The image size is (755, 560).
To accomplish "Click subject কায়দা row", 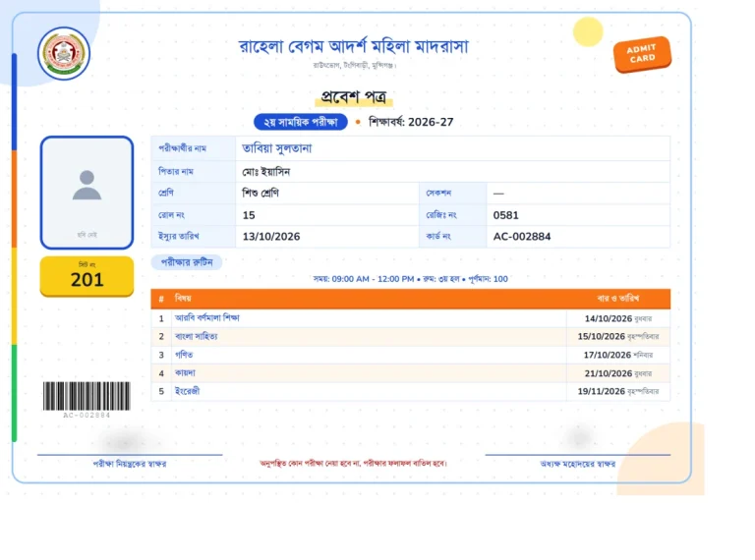I will tap(410, 373).
